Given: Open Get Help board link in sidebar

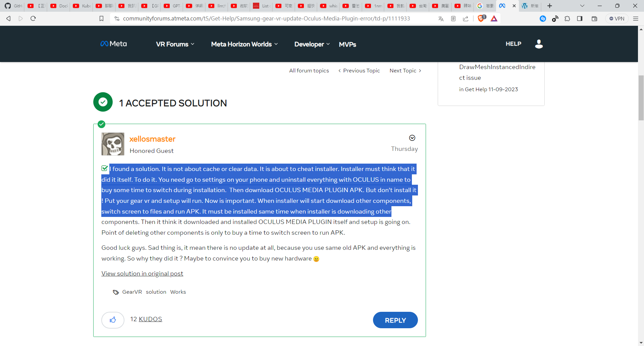Looking at the screenshot, I should 476,90.
